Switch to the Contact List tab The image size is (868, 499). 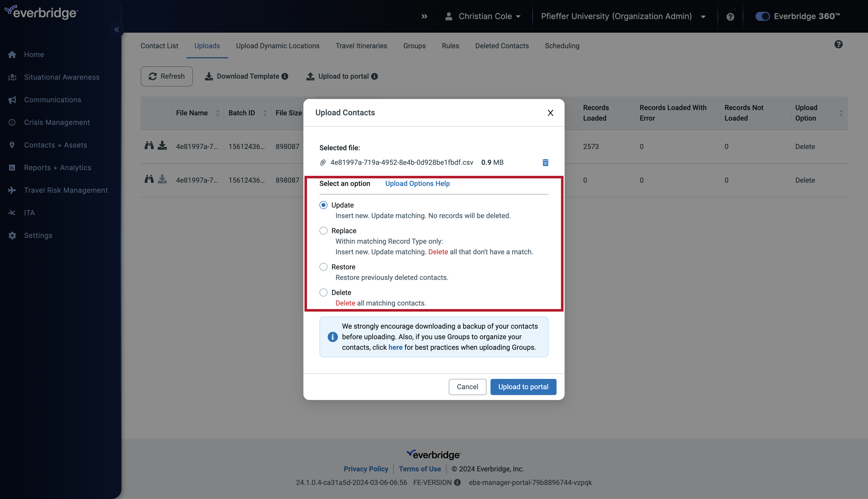[x=158, y=45]
